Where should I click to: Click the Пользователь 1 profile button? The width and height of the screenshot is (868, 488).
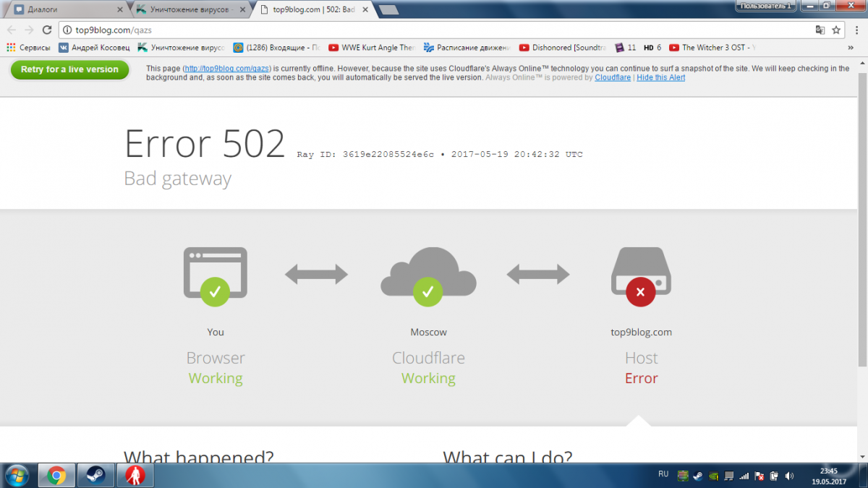click(x=765, y=5)
